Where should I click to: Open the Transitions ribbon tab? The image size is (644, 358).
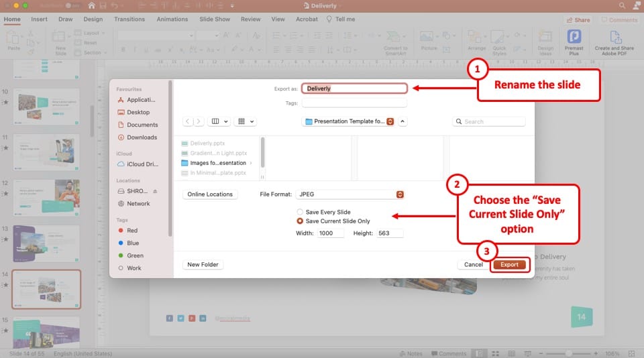point(129,19)
